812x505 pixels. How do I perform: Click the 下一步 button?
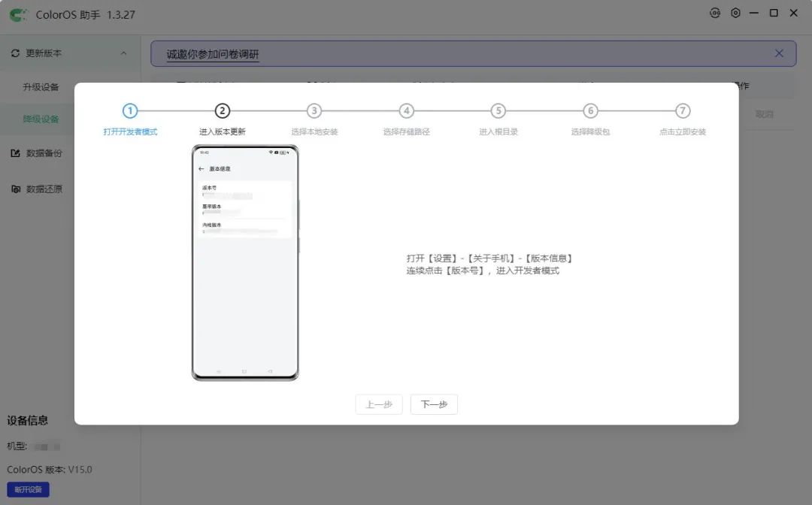pyautogui.click(x=434, y=404)
